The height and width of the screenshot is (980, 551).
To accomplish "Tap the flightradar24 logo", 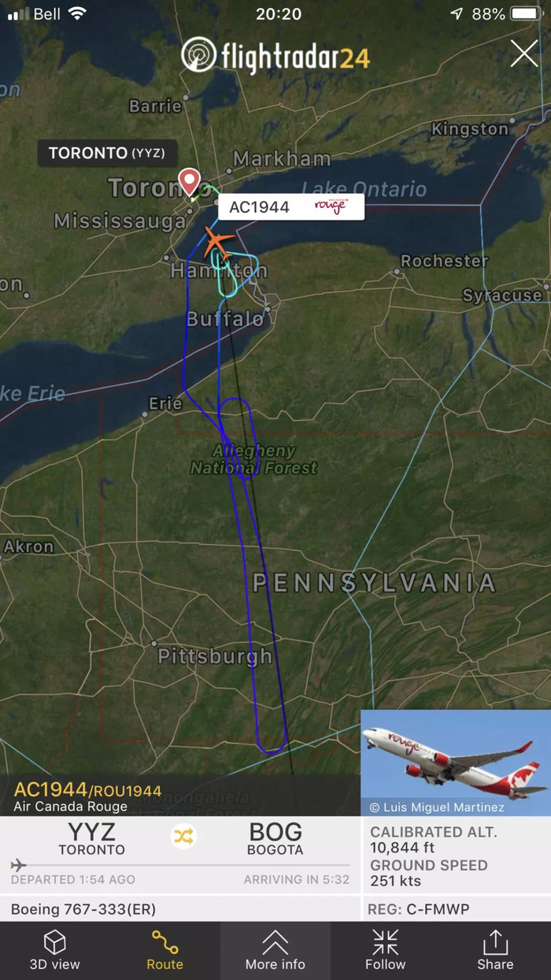I will pyautogui.click(x=275, y=55).
